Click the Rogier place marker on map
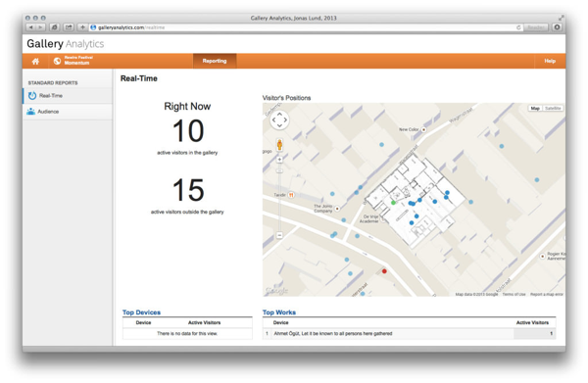Screen dimensions: 588x383 542,257
